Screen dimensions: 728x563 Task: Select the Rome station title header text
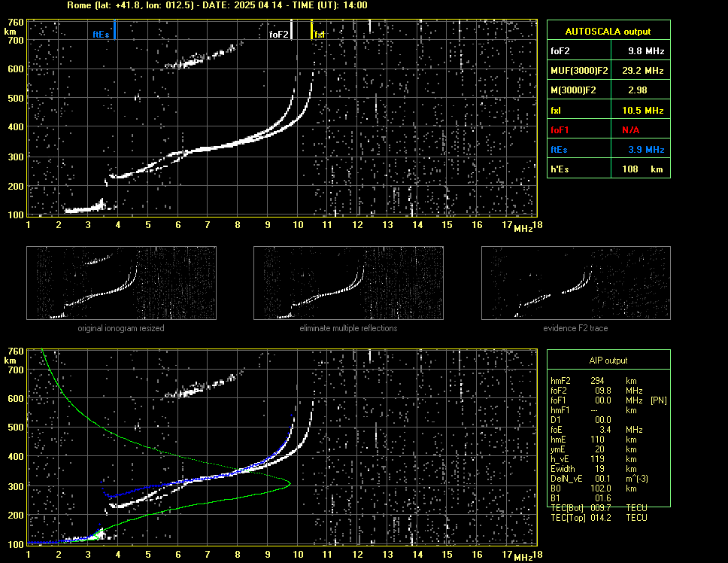(x=217, y=5)
